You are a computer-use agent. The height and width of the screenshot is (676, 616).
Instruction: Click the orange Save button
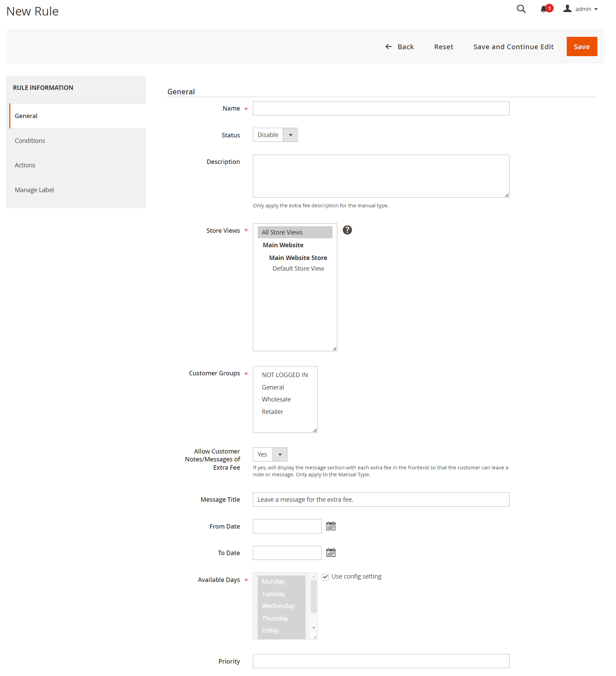point(582,46)
